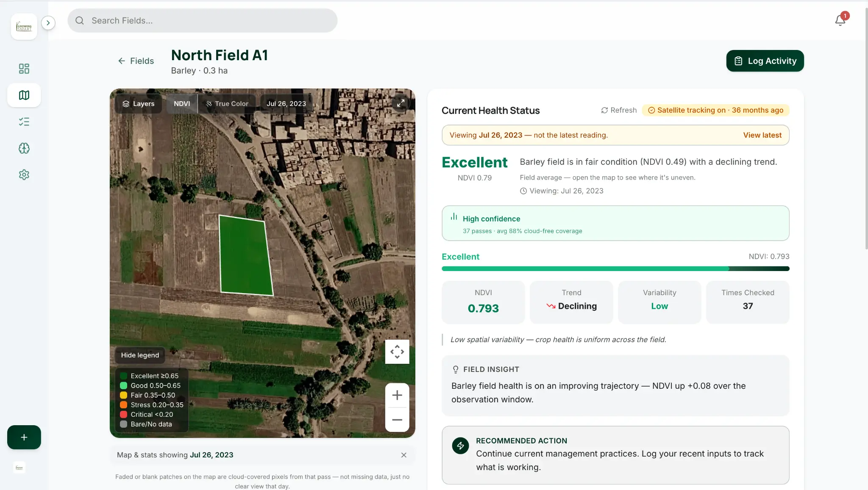Click the Field Insight lightbulb icon

coord(456,369)
